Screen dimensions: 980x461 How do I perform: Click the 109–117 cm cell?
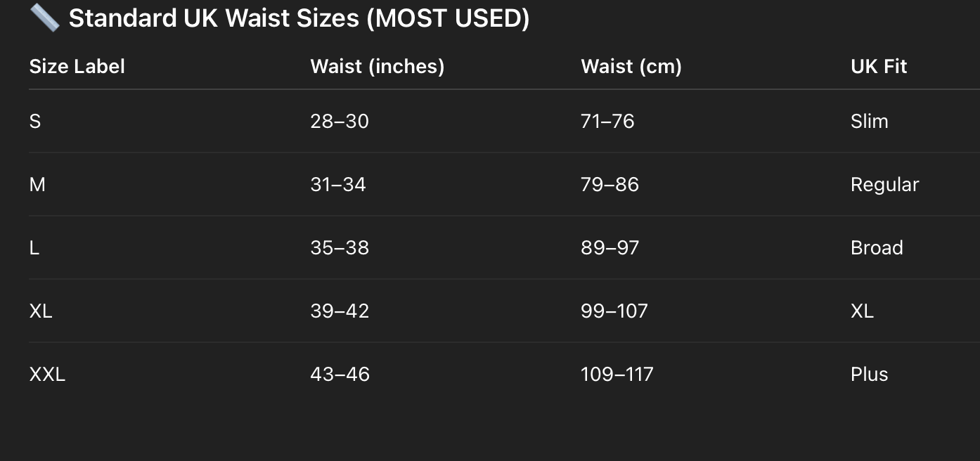pos(617,375)
